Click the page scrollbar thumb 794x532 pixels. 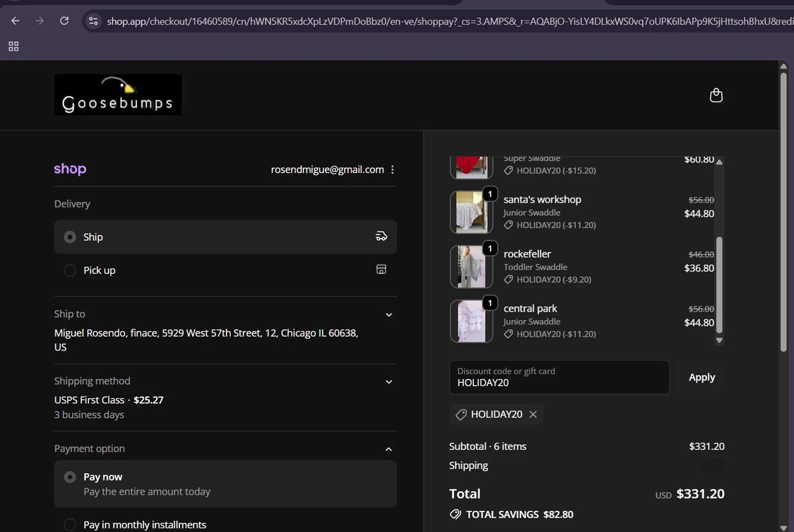pos(783,212)
